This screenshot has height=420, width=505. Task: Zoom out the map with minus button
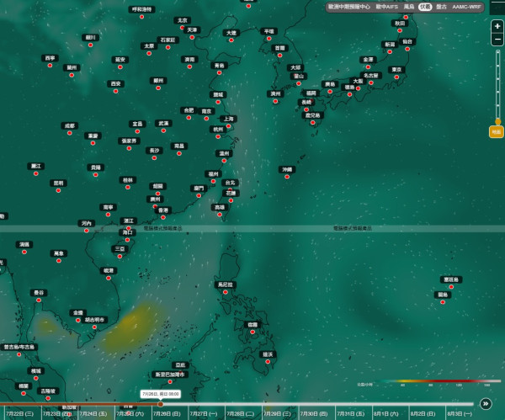[497, 40]
